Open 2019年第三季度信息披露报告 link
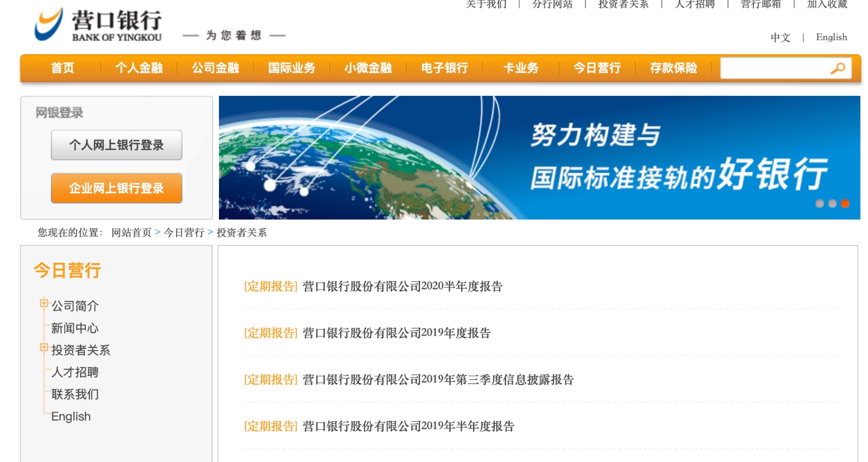The width and height of the screenshot is (868, 462). [438, 380]
